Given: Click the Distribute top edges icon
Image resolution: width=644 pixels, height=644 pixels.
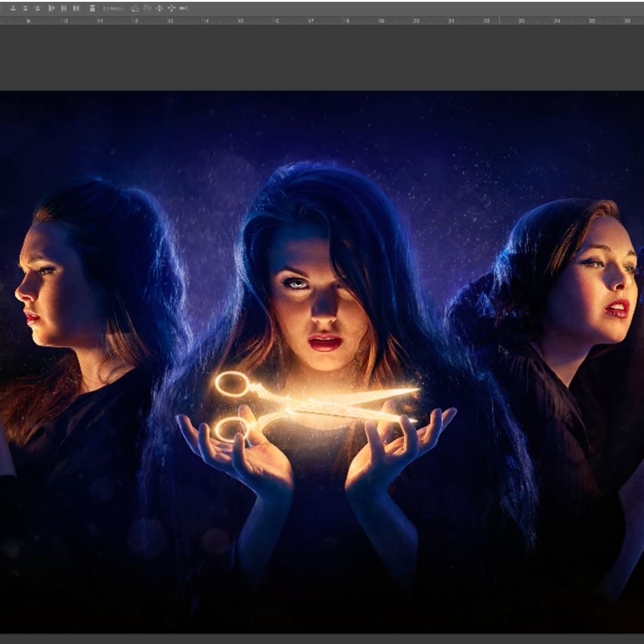Looking at the screenshot, I should [x=12, y=8].
